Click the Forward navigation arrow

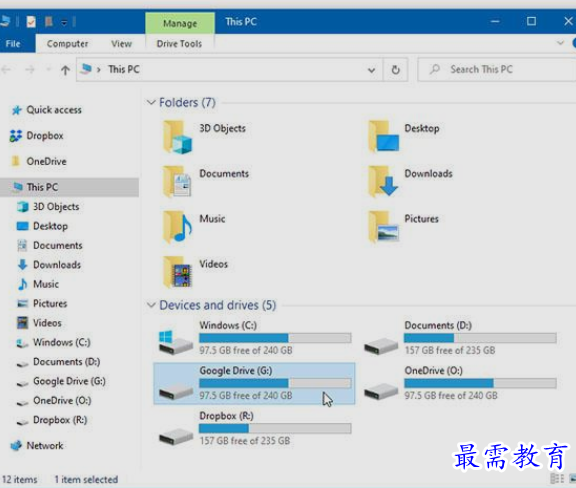tap(30, 69)
